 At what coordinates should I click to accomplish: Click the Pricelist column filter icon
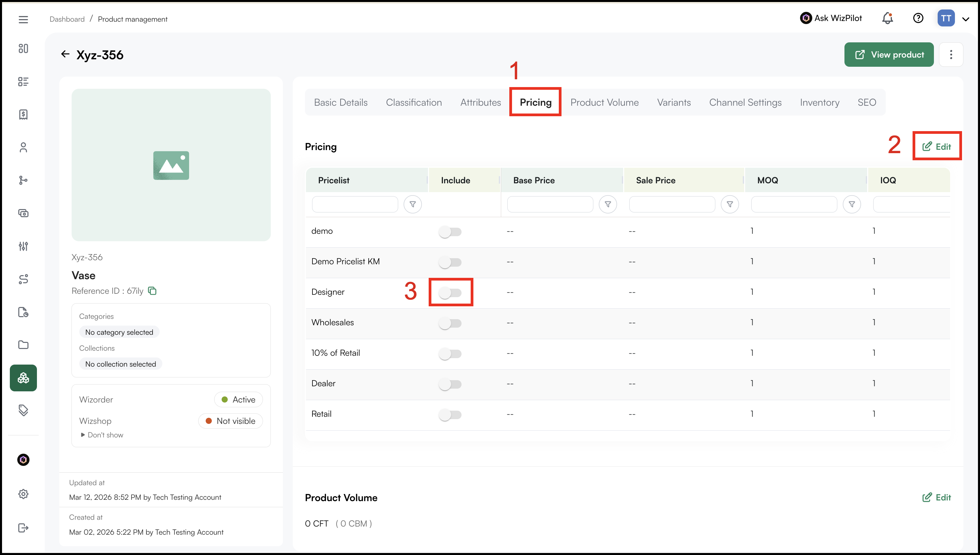pos(412,205)
